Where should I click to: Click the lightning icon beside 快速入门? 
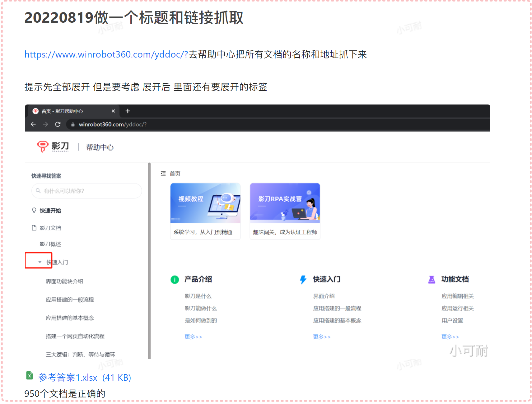click(x=303, y=280)
